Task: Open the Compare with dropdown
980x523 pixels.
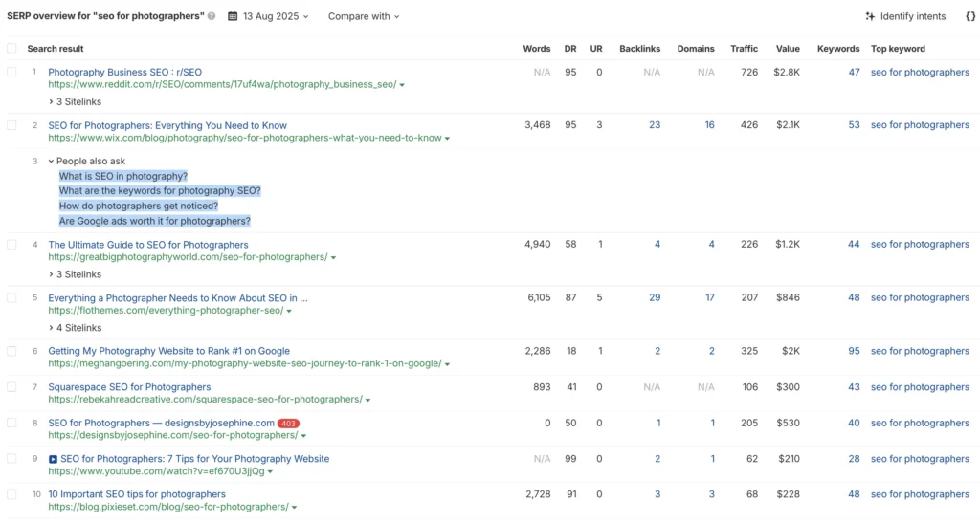Action: (364, 16)
